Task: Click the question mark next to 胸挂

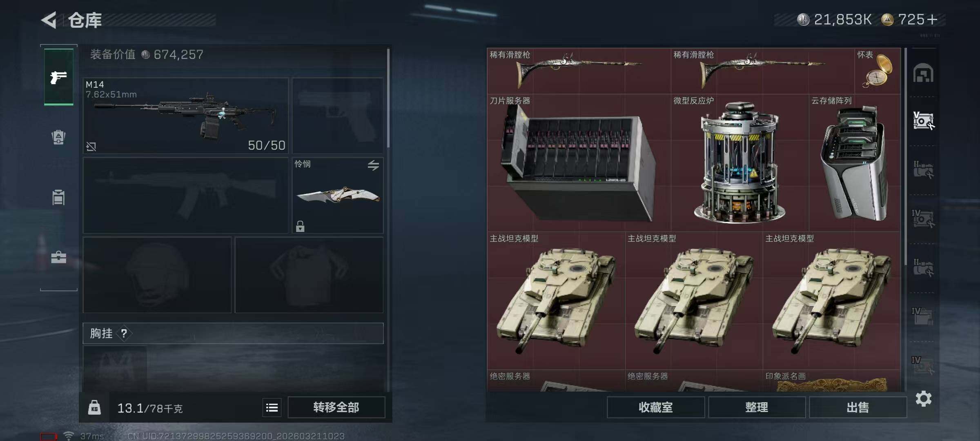Action: pos(124,334)
